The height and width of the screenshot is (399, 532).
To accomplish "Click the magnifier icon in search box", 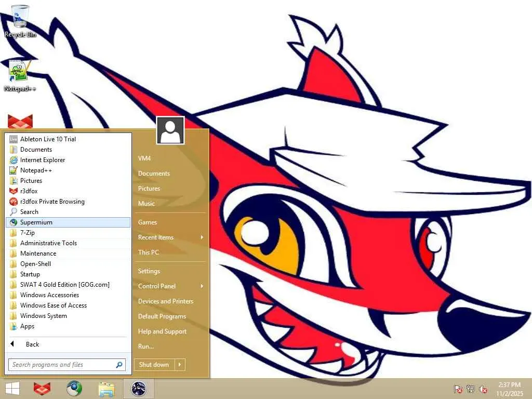I will click(x=119, y=365).
